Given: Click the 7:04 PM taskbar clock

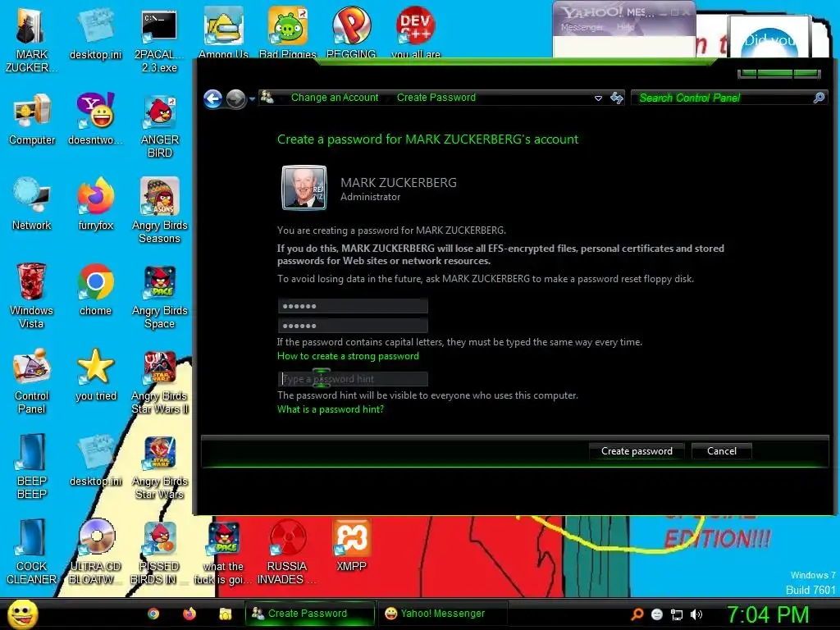Looking at the screenshot, I should click(768, 614).
